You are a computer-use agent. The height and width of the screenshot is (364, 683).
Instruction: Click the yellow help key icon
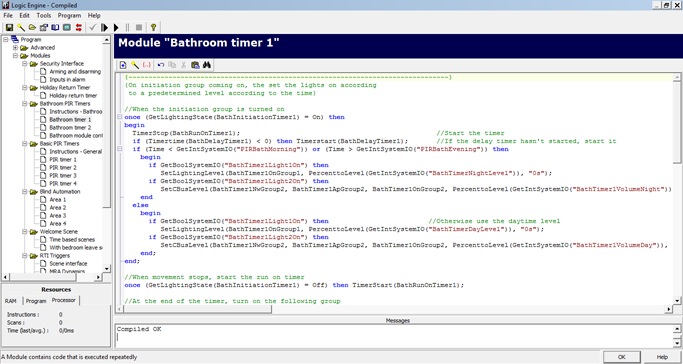pos(153,27)
